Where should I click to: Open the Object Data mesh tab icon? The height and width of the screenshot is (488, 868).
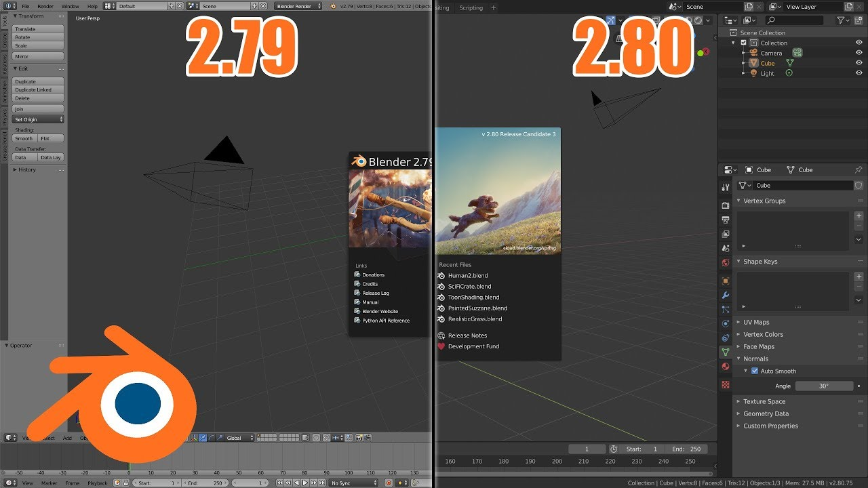coord(726,352)
